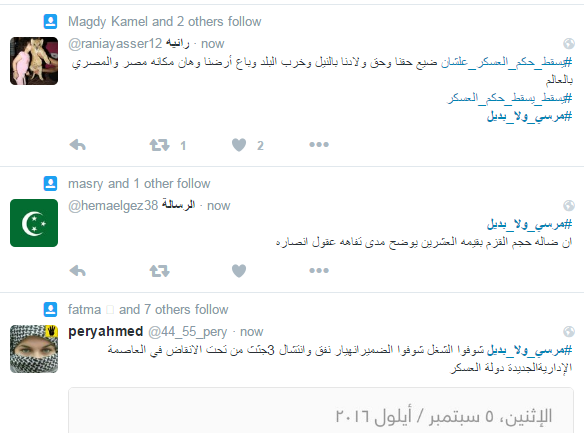Click globe icon on peryahmed tweet

(x=569, y=331)
